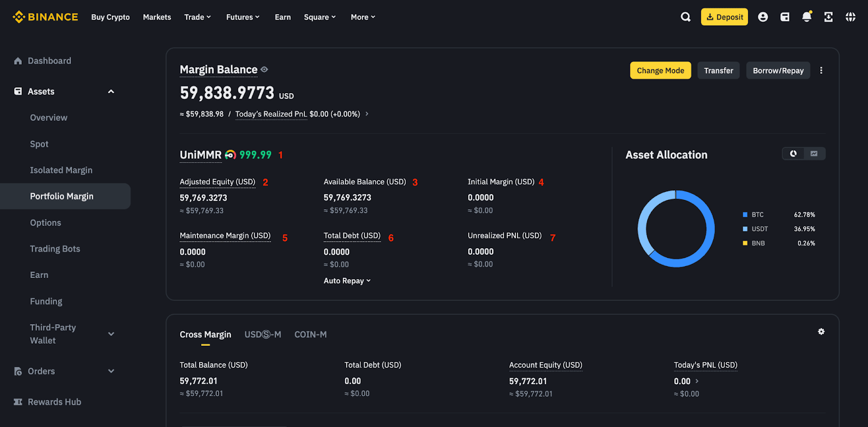Expand the Auto Repay dropdown
The height and width of the screenshot is (427, 868).
[x=347, y=281]
